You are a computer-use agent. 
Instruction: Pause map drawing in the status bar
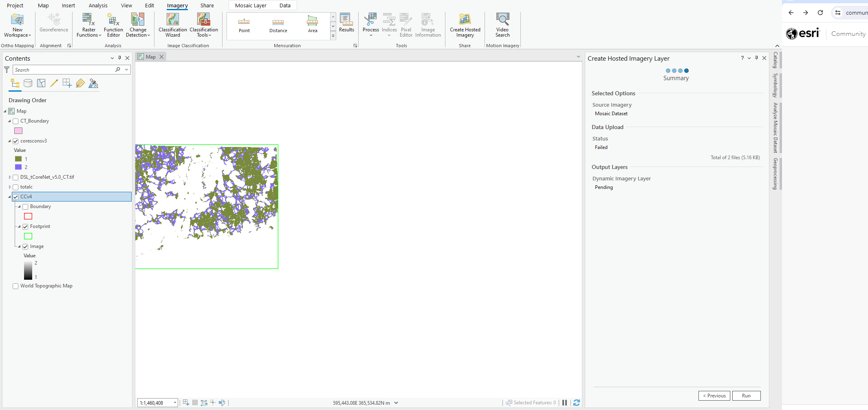point(564,403)
